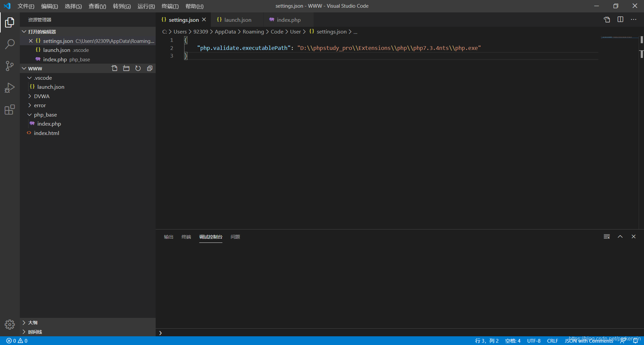
Task: Click Roaming breadcrumb segment
Action: [253, 31]
